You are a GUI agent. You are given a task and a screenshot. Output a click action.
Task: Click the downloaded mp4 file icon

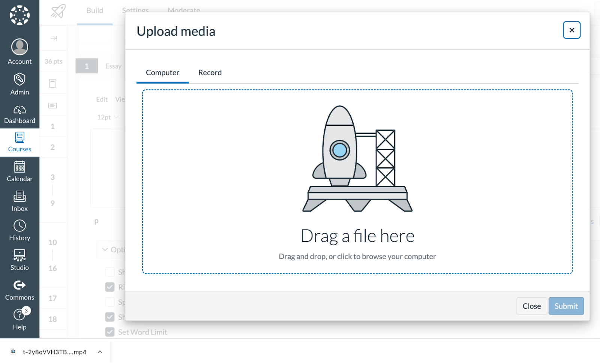pyautogui.click(x=13, y=352)
